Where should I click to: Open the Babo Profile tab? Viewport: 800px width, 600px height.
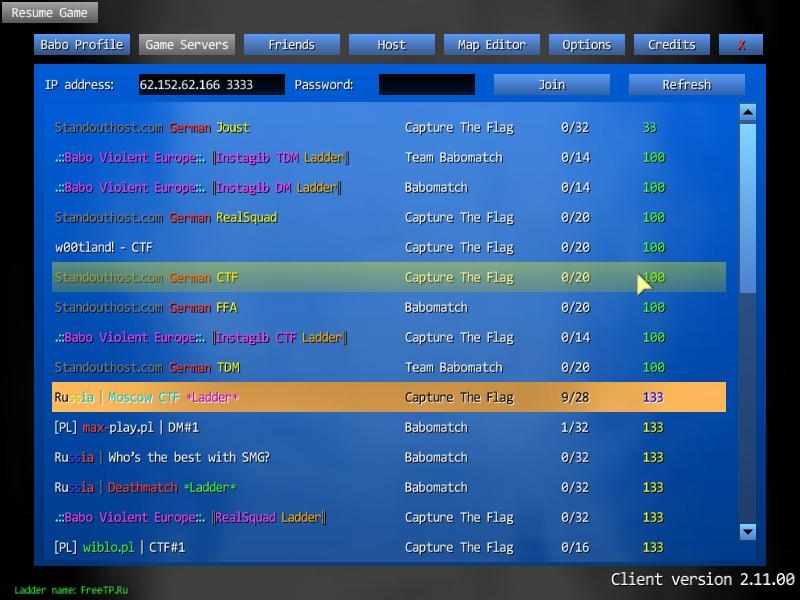point(81,45)
